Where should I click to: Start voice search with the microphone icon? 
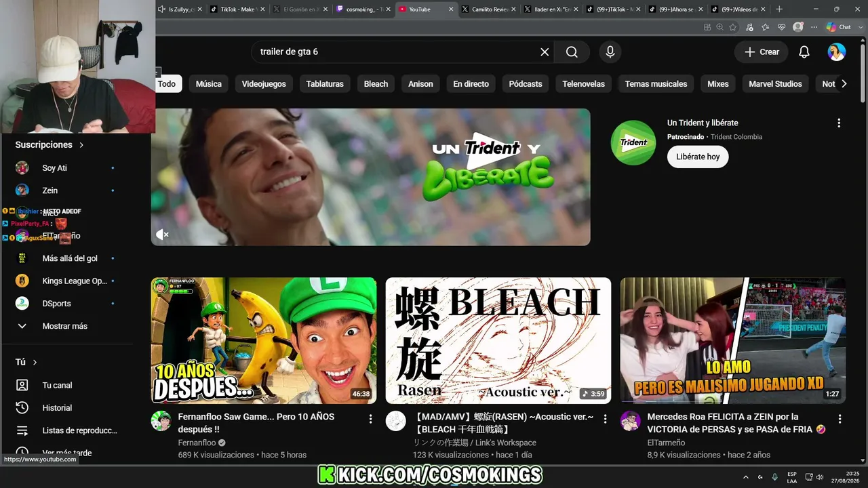click(x=610, y=52)
